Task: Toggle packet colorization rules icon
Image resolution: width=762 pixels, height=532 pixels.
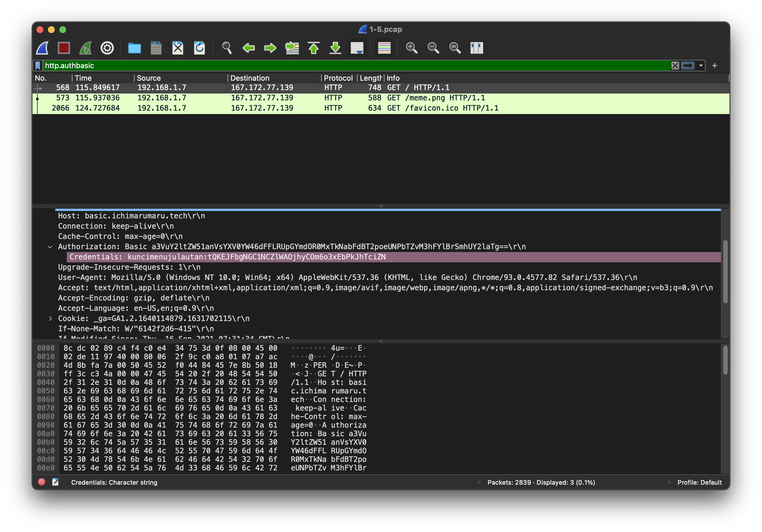Action: click(x=384, y=48)
